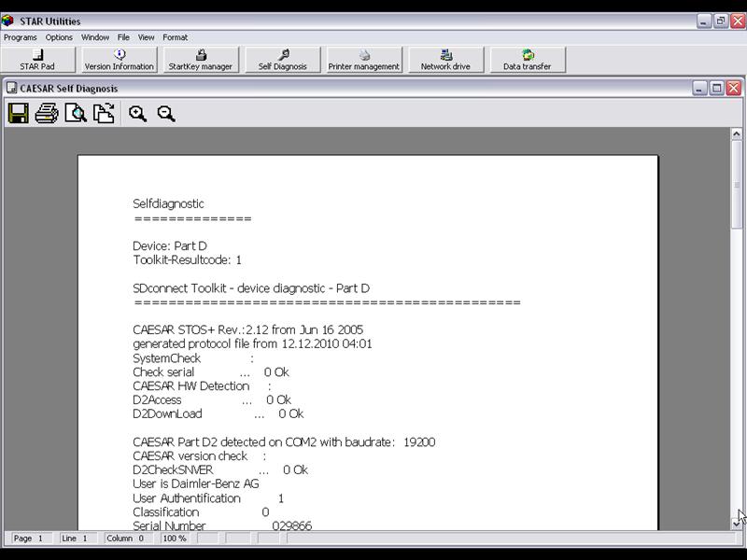Screen dimensions: 747x560
Task: Click the 'Device: Part D' line
Action: (x=170, y=245)
